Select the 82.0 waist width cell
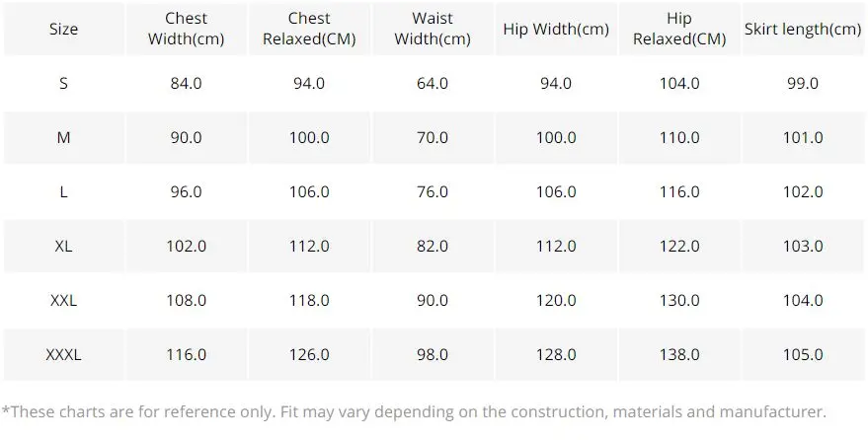This screenshot has width=868, height=440. 433,246
